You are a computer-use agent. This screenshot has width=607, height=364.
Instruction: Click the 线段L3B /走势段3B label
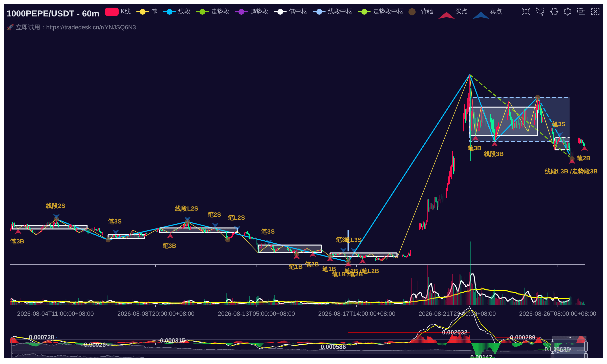tap(571, 171)
